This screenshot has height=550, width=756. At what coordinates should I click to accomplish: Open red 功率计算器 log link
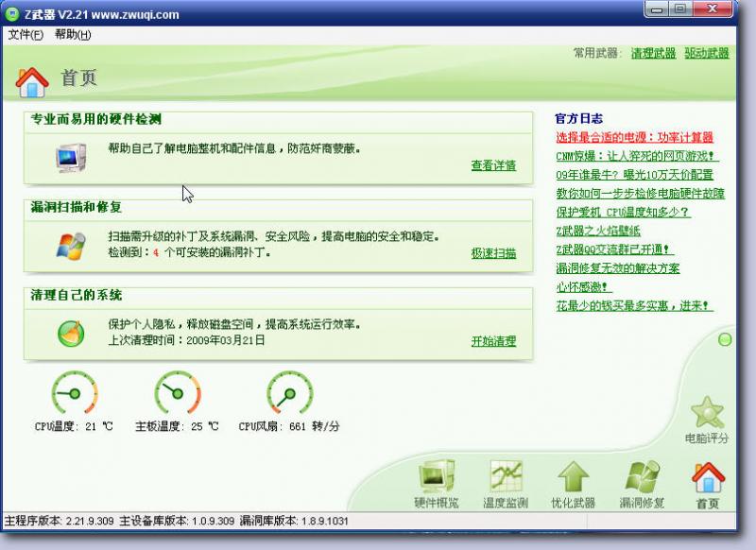(634, 137)
